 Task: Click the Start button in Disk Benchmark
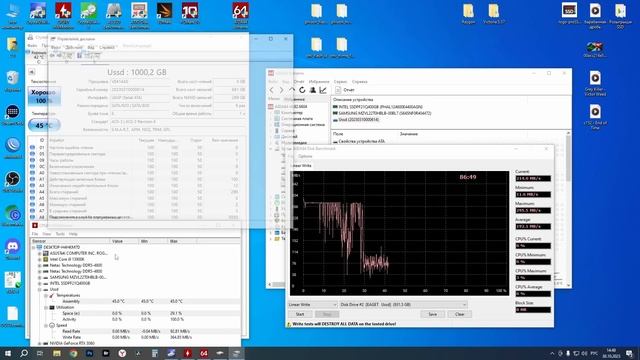tap(300, 314)
